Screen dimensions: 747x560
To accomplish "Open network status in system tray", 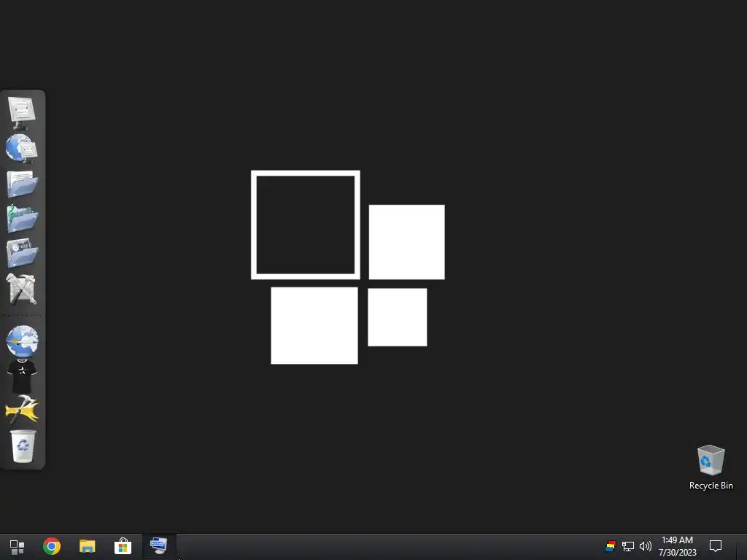I will click(628, 546).
